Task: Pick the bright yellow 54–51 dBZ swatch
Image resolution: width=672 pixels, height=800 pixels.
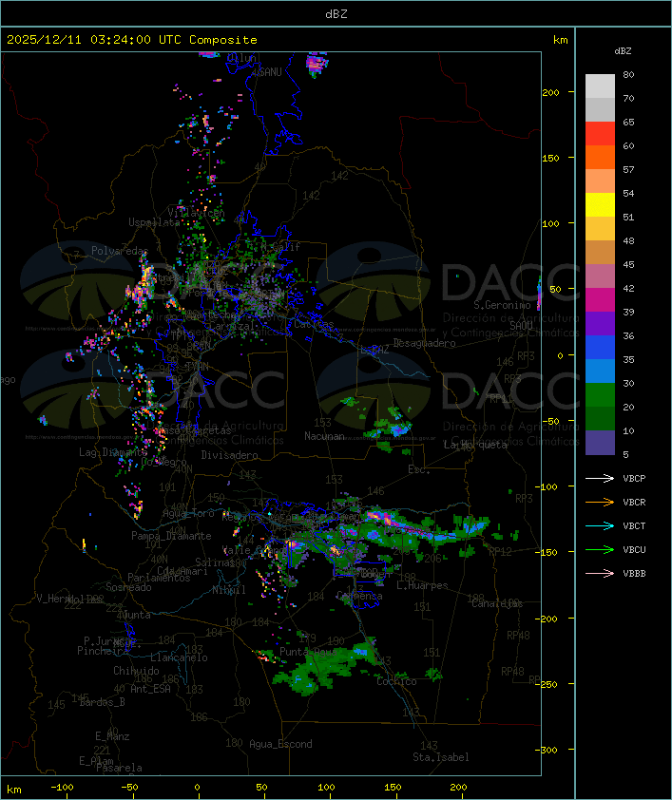Action: point(600,204)
